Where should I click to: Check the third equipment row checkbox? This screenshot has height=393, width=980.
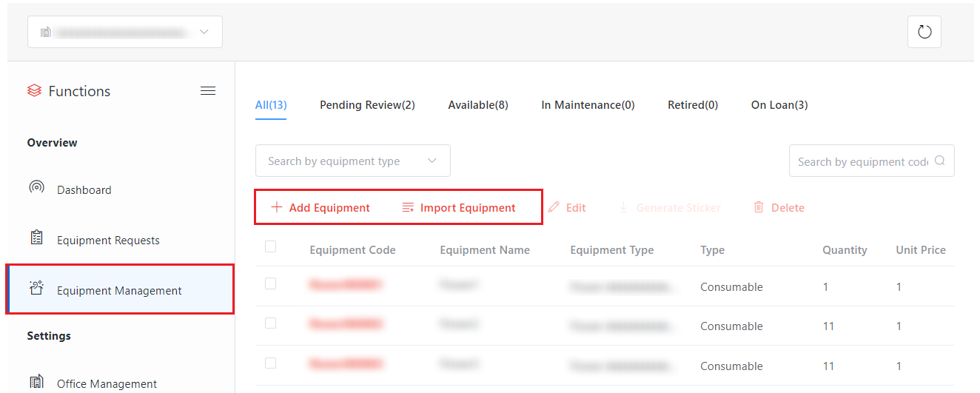[270, 363]
